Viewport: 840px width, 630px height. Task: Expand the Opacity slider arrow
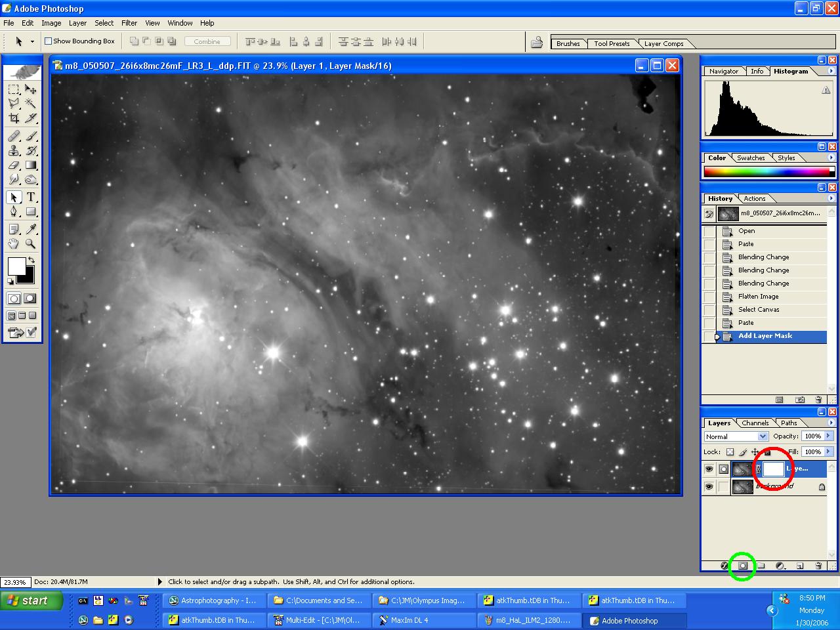[x=828, y=436]
